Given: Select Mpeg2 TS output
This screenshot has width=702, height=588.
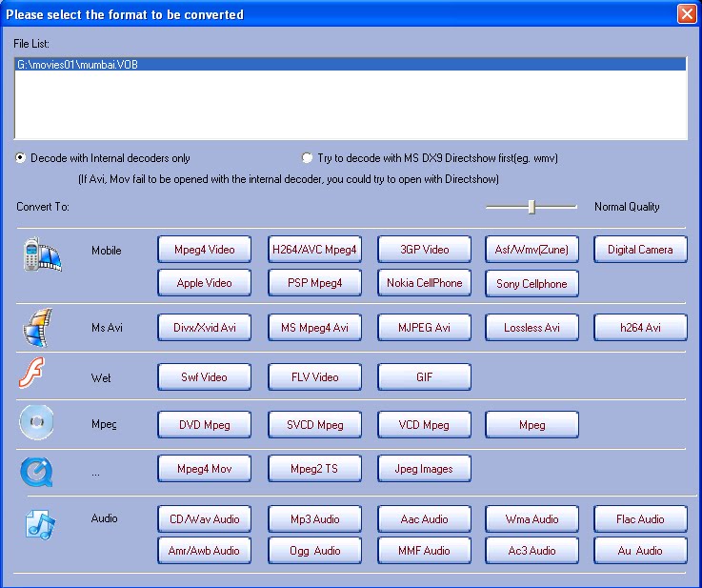Looking at the screenshot, I should click(314, 469).
